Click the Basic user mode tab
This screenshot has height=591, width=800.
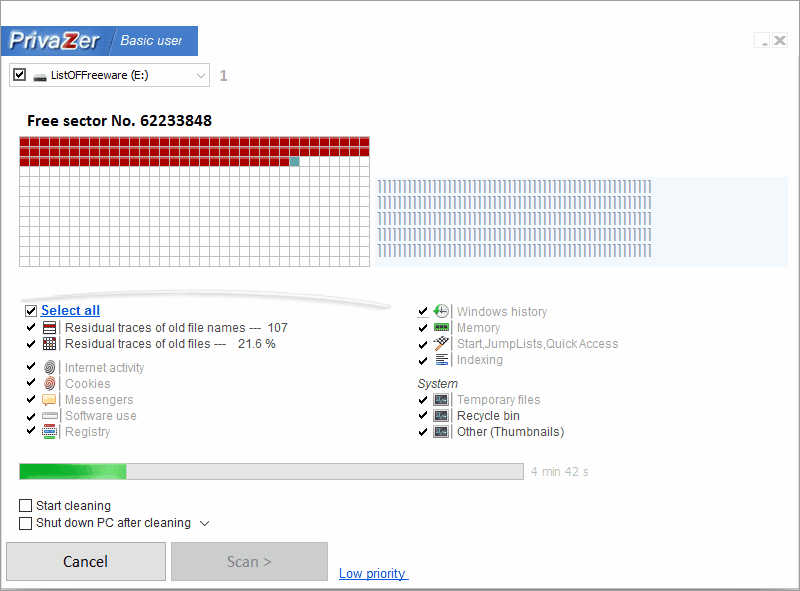click(152, 41)
